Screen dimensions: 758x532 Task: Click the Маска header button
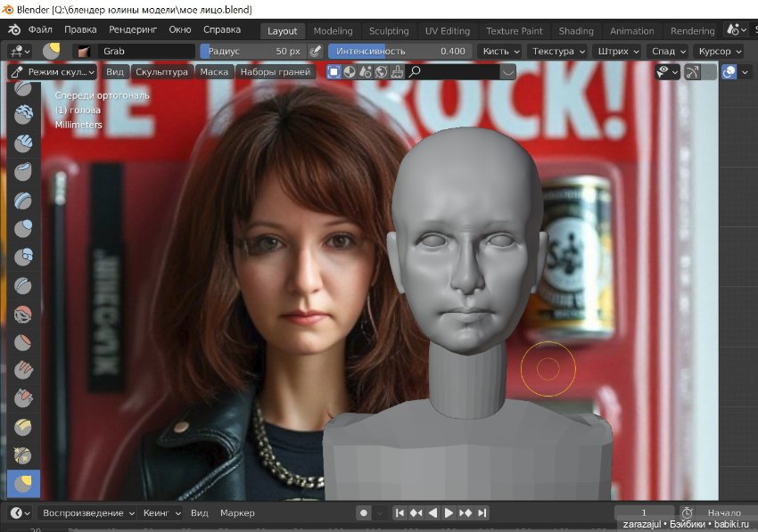coord(214,71)
